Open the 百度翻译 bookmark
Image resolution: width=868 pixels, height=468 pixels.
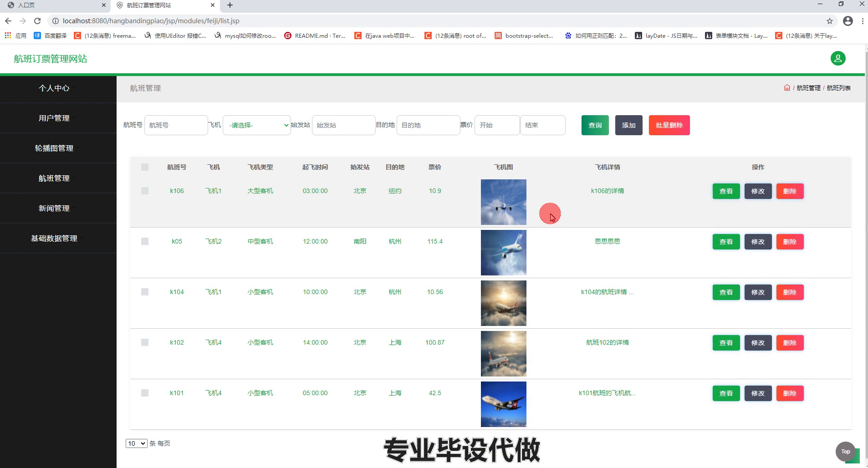click(51, 36)
